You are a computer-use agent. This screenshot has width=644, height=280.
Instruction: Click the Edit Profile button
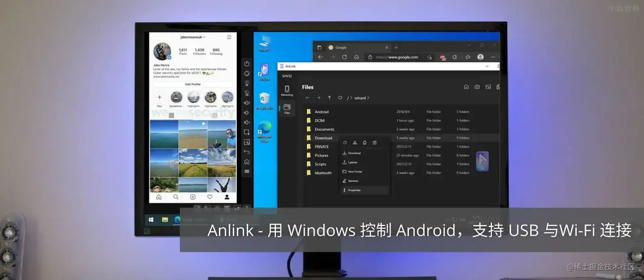[193, 84]
